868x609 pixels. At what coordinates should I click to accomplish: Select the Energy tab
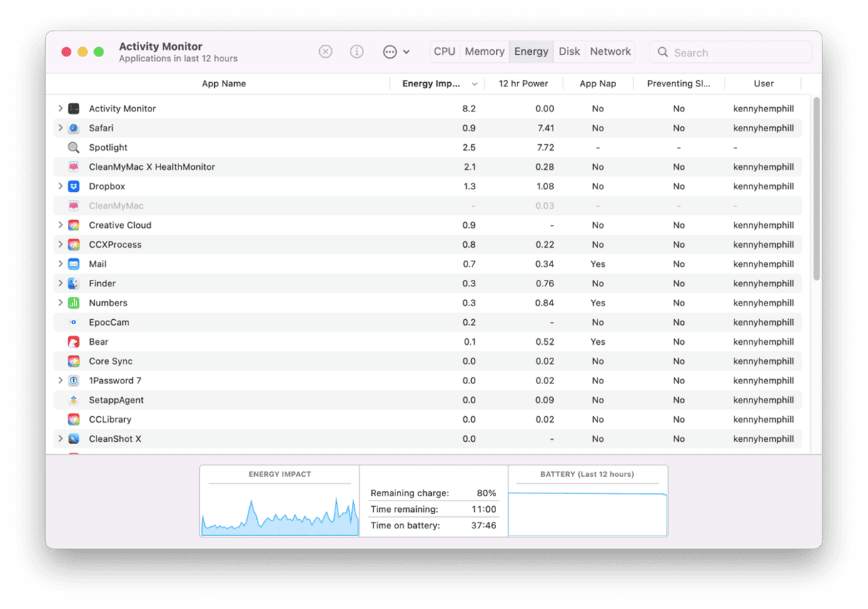click(531, 51)
